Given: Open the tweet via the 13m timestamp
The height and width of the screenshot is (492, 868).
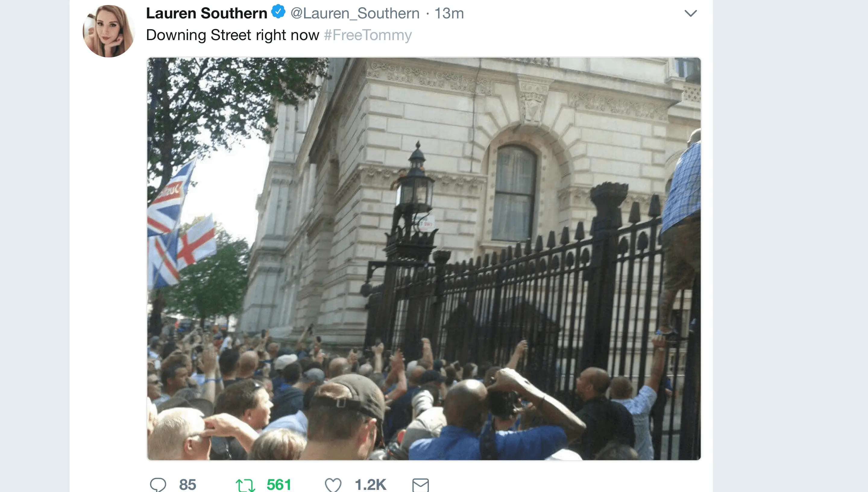Looking at the screenshot, I should (x=449, y=14).
